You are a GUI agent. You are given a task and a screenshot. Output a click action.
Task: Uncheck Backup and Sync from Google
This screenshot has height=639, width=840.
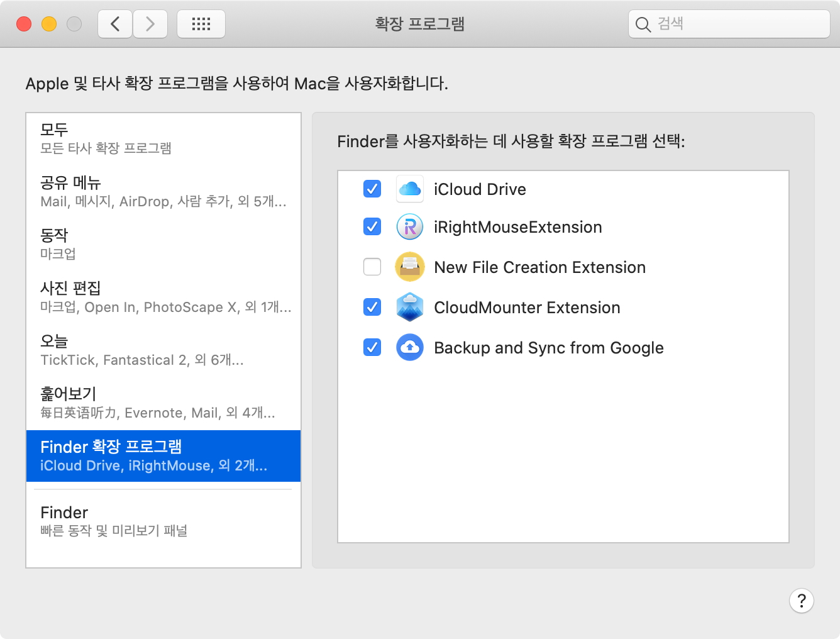tap(372, 347)
